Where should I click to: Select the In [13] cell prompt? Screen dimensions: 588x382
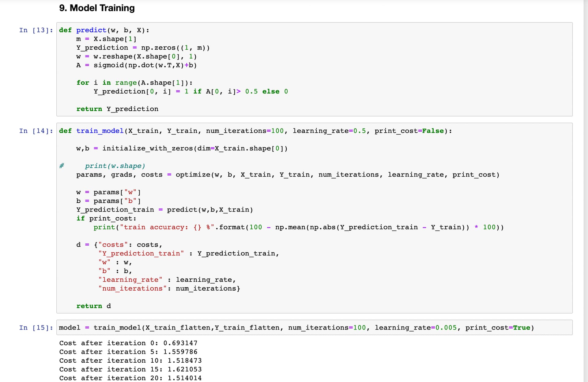(x=36, y=30)
